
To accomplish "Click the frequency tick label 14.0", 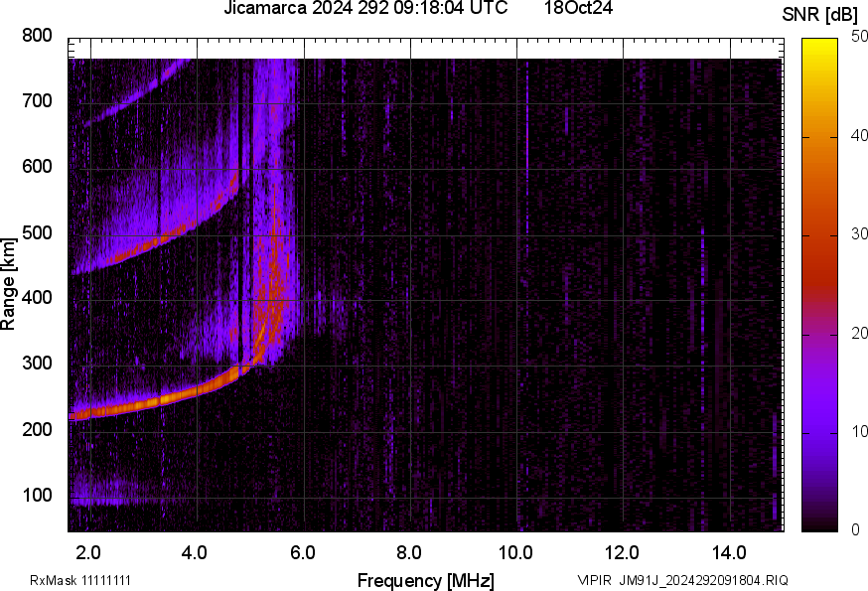I will (729, 552).
